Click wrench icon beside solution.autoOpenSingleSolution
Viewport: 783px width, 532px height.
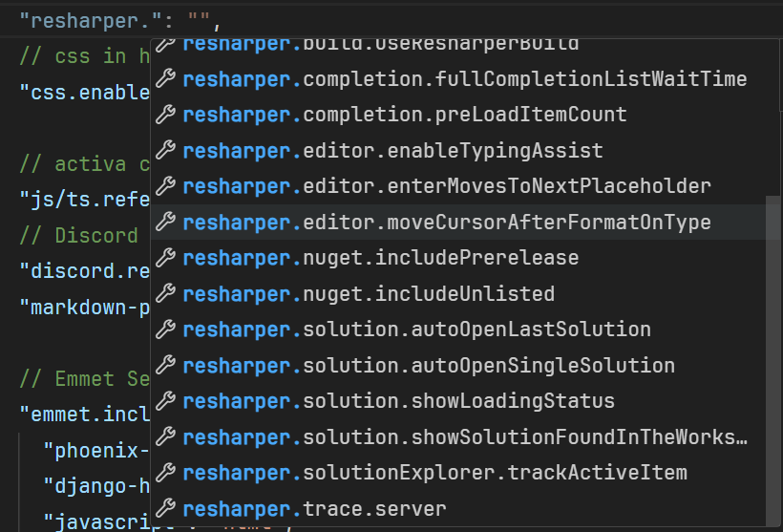(x=165, y=365)
